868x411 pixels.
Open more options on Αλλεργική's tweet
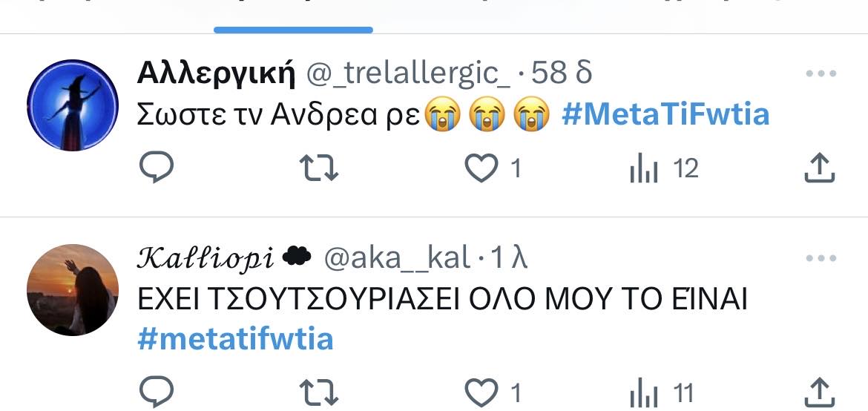coord(821,73)
